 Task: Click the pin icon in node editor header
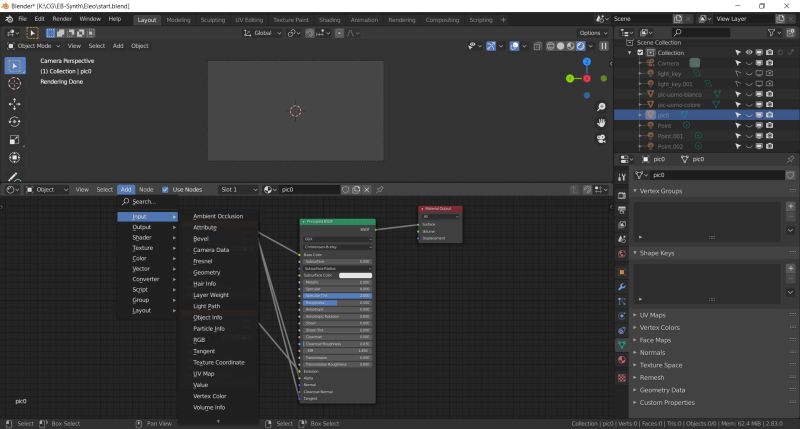tap(380, 190)
